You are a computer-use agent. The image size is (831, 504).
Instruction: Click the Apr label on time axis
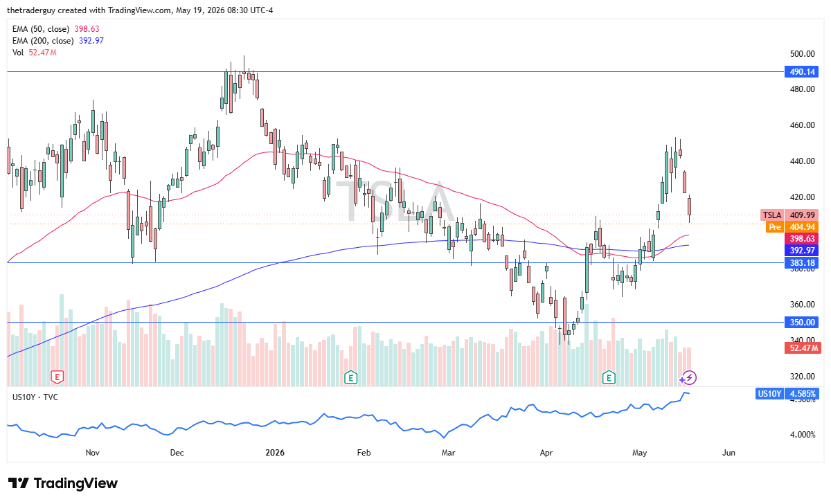[x=546, y=453]
